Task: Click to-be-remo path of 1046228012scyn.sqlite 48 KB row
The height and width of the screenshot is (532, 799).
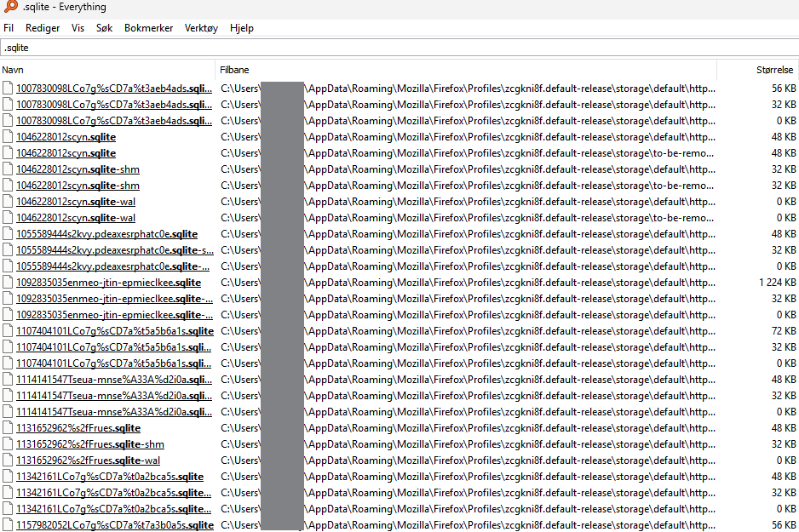Action: pos(468,153)
